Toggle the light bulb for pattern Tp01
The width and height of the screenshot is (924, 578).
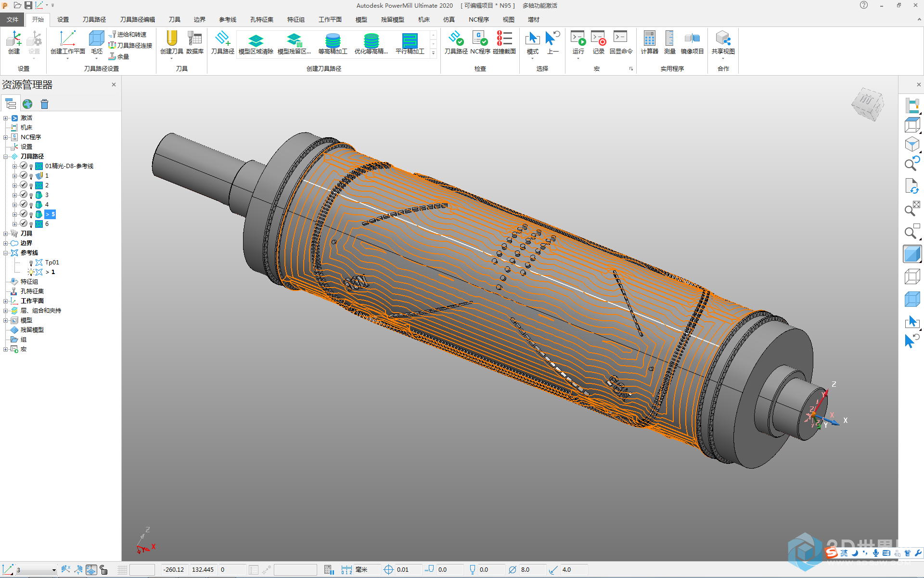click(31, 263)
